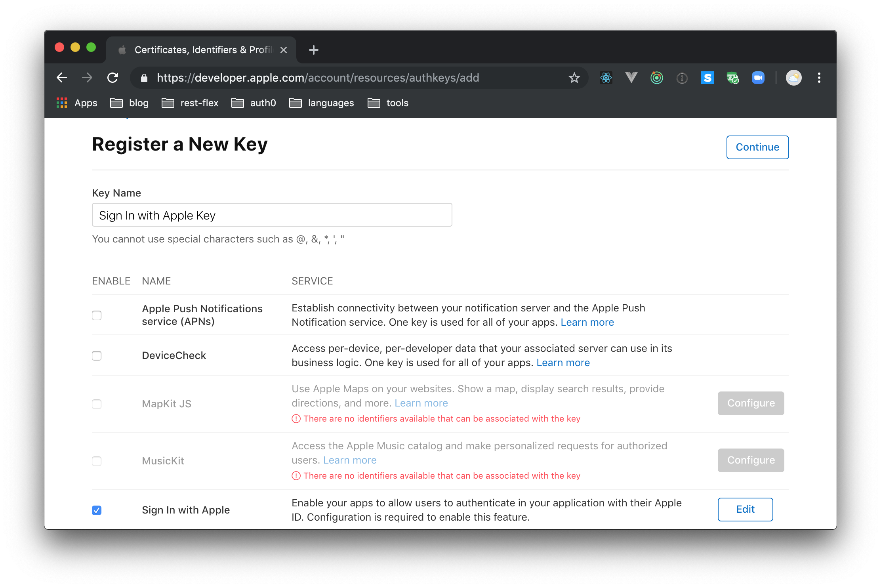Click Edit button for Sign In with Apple
The width and height of the screenshot is (881, 588).
click(x=745, y=510)
